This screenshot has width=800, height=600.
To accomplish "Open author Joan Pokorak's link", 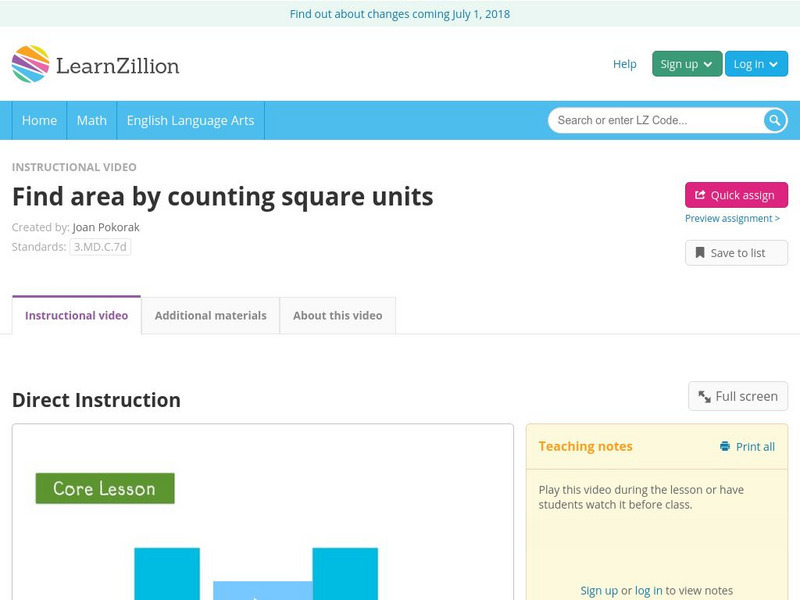I will (106, 227).
